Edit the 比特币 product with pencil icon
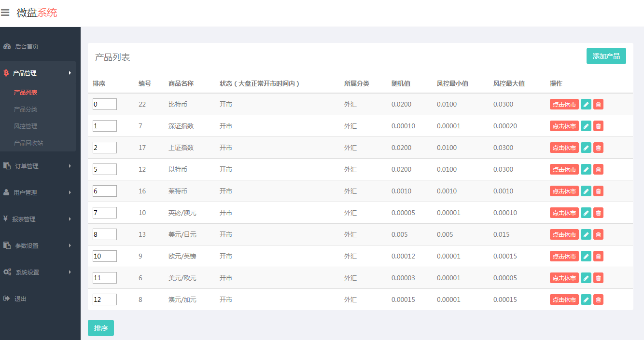Viewport: 644px width, 340px height. coord(586,104)
